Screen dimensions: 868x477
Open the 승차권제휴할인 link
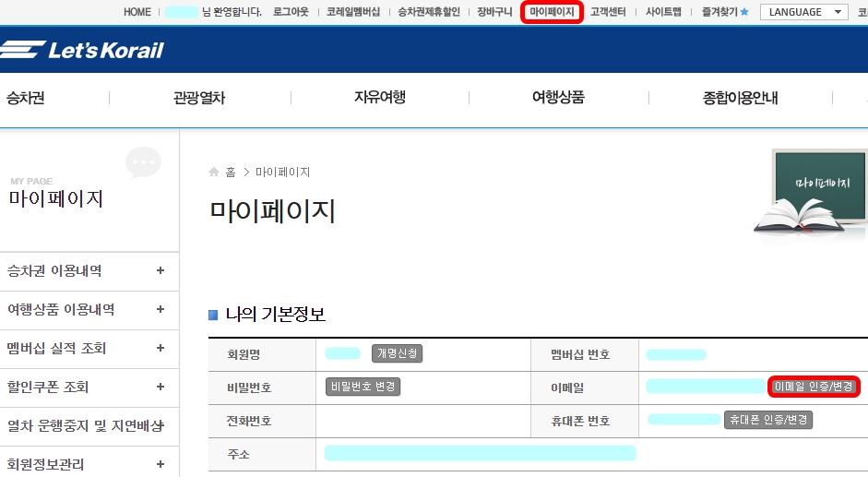[x=429, y=12]
